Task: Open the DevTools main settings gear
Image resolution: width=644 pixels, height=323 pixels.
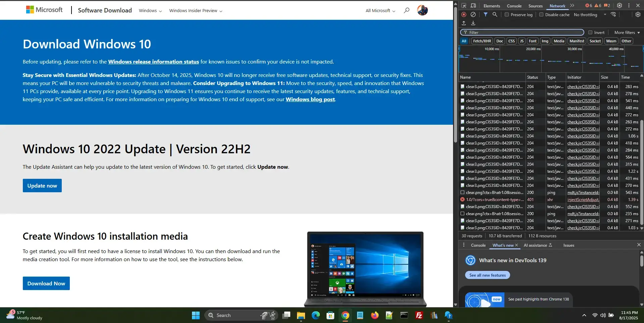Action: [620, 5]
